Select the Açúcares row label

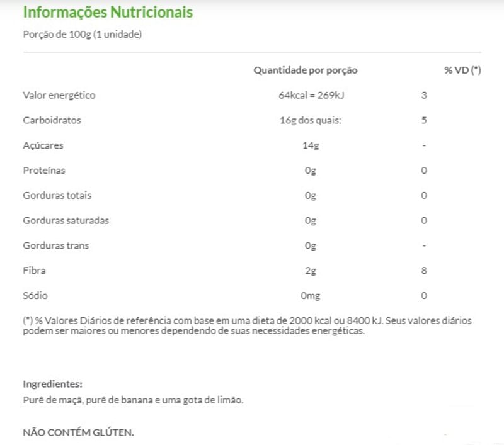43,145
